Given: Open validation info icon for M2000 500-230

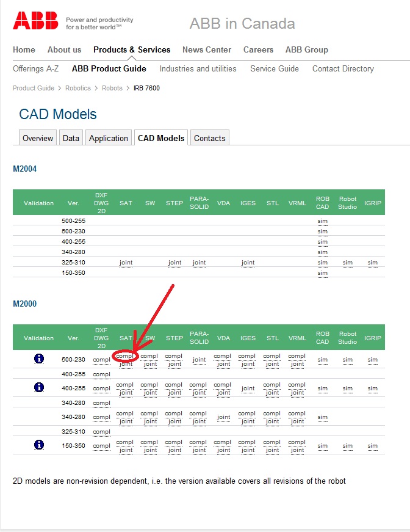Looking at the screenshot, I should (x=39, y=359).
